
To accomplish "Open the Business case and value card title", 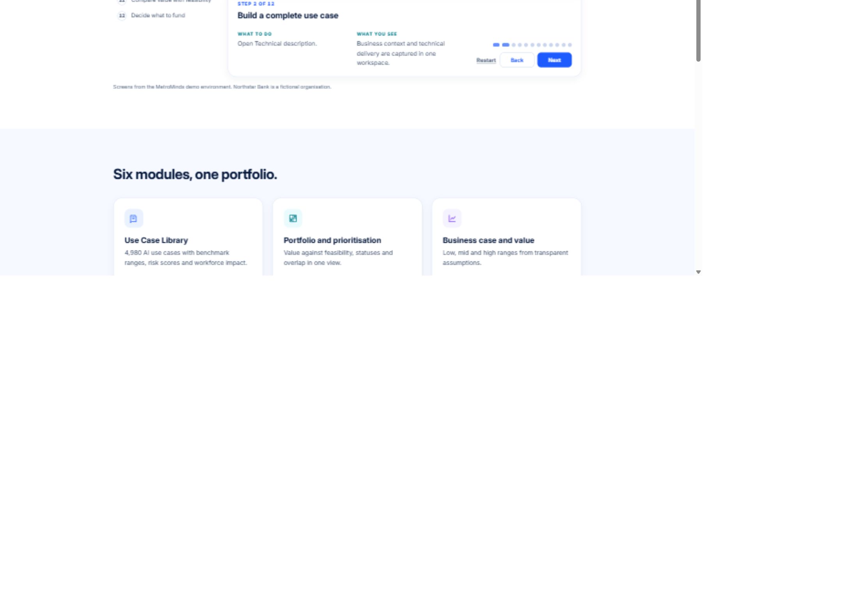I will pyautogui.click(x=488, y=240).
